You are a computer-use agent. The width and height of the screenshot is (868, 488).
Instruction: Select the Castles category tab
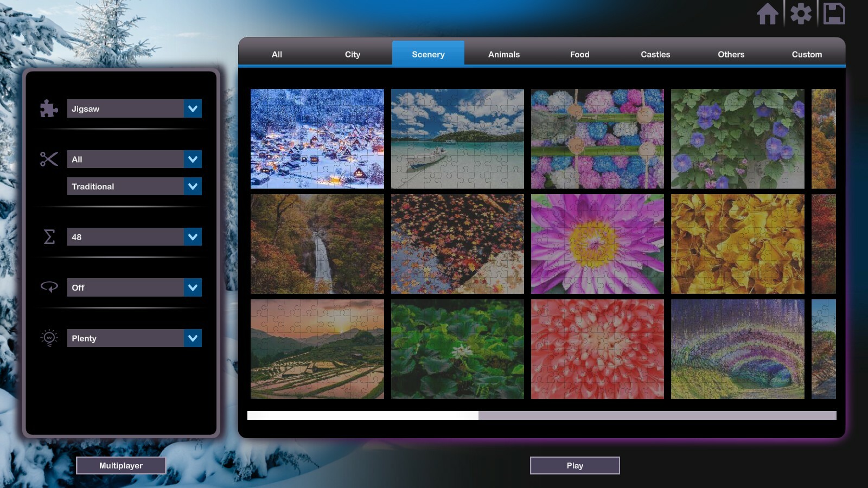click(655, 54)
